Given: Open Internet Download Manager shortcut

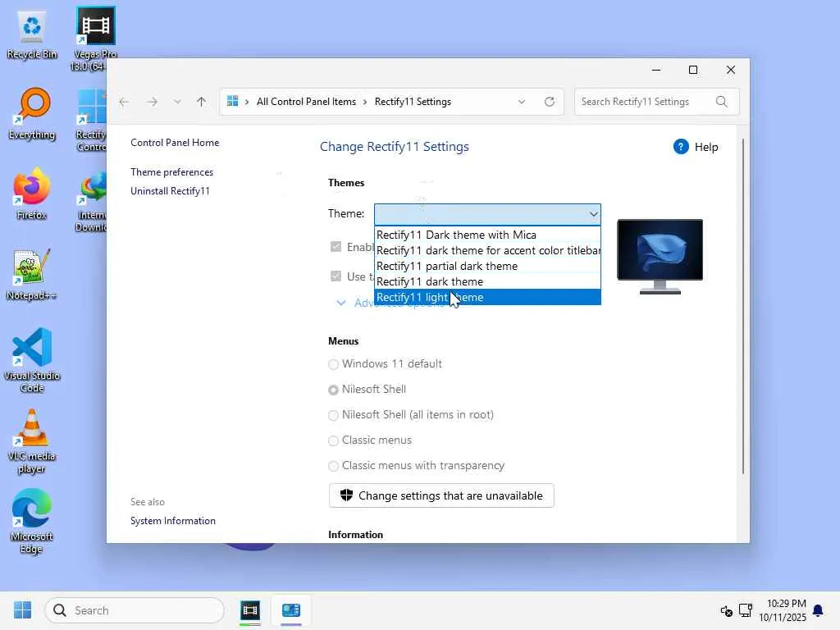Looking at the screenshot, I should coord(92,202).
